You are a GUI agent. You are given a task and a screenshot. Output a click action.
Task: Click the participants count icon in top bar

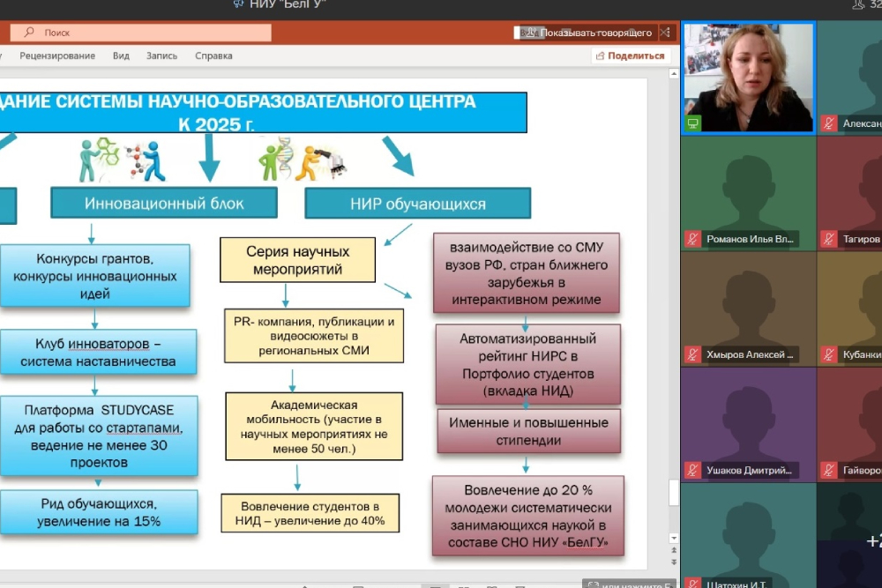(x=857, y=5)
